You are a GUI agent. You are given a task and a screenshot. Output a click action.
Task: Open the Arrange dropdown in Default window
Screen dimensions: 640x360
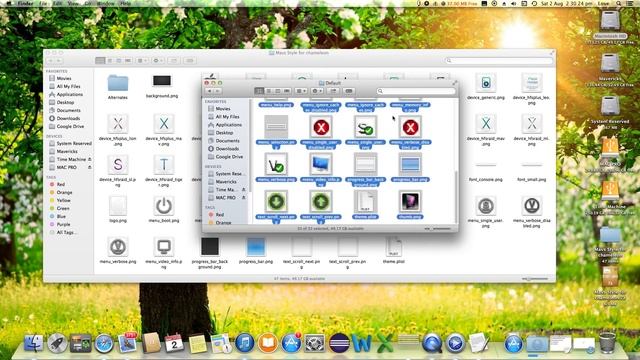[301, 91]
